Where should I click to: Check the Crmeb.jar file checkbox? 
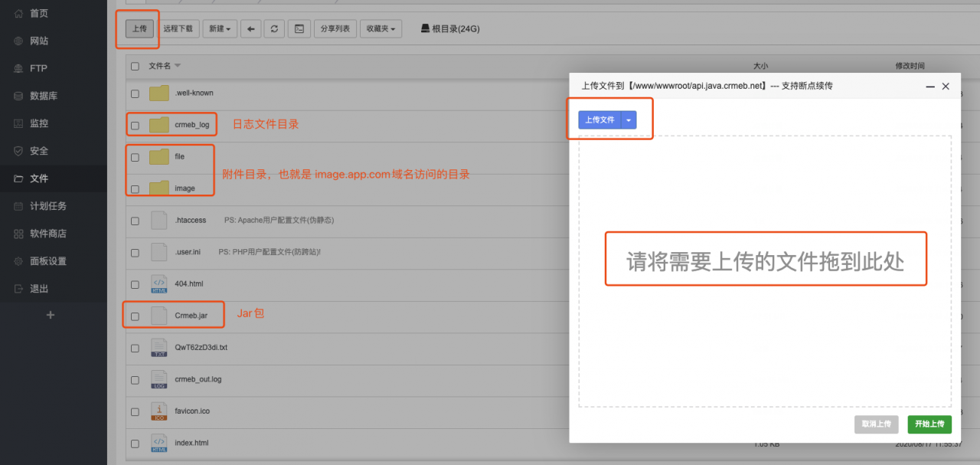click(x=135, y=316)
